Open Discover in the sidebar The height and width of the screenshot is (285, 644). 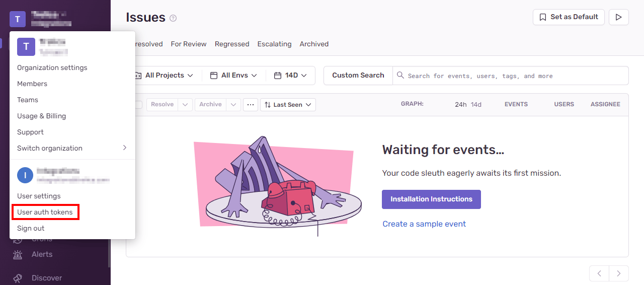(x=47, y=278)
